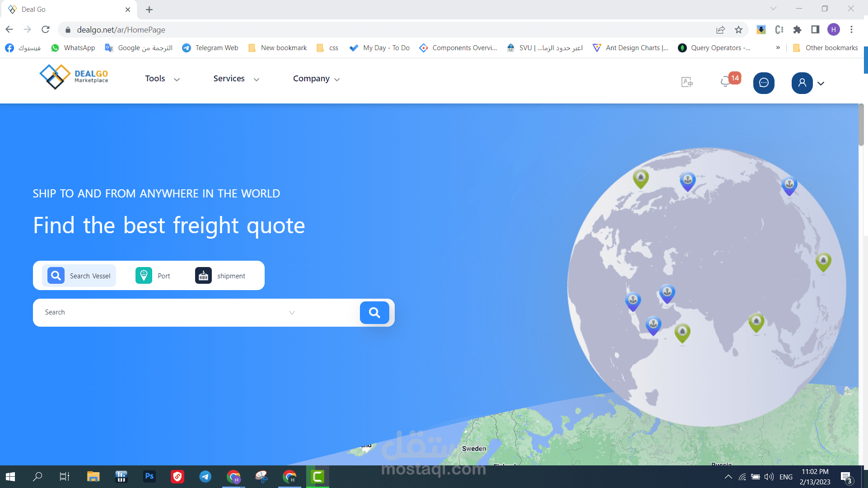
Task: Open the Telegram Web bookmark
Action: pyautogui.click(x=210, y=48)
